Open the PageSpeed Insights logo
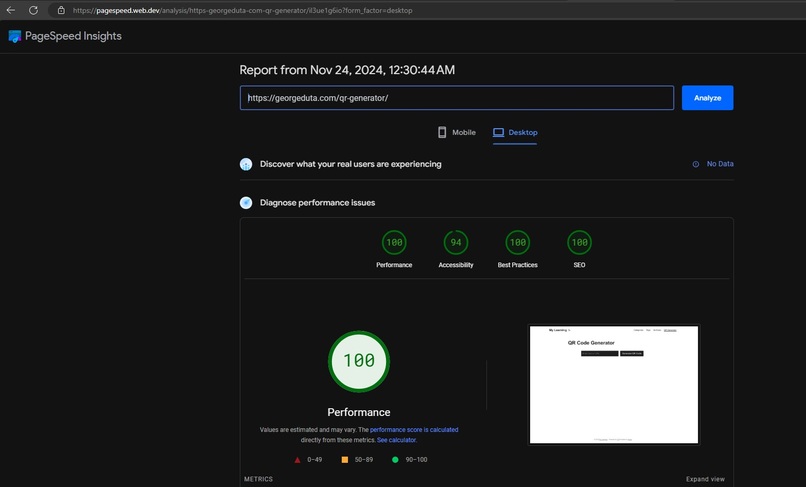 [x=15, y=36]
